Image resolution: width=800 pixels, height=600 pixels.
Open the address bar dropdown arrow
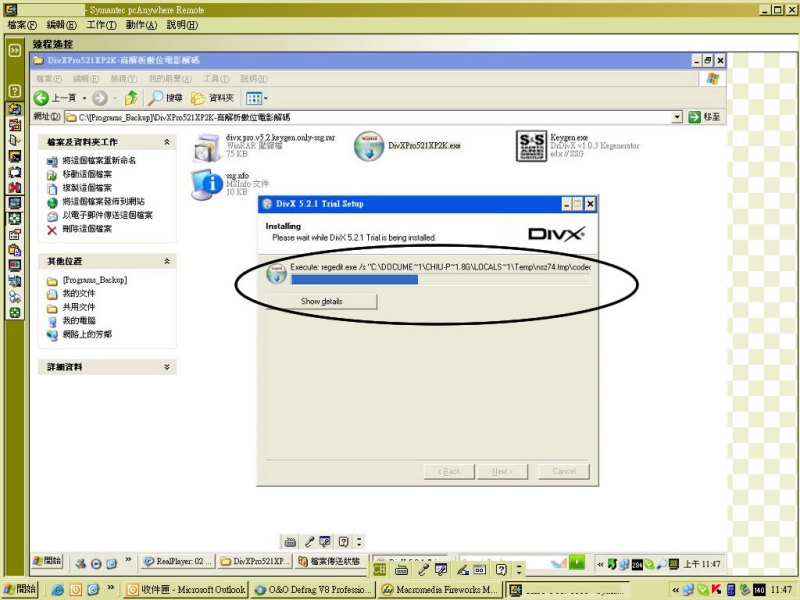pyautogui.click(x=677, y=117)
